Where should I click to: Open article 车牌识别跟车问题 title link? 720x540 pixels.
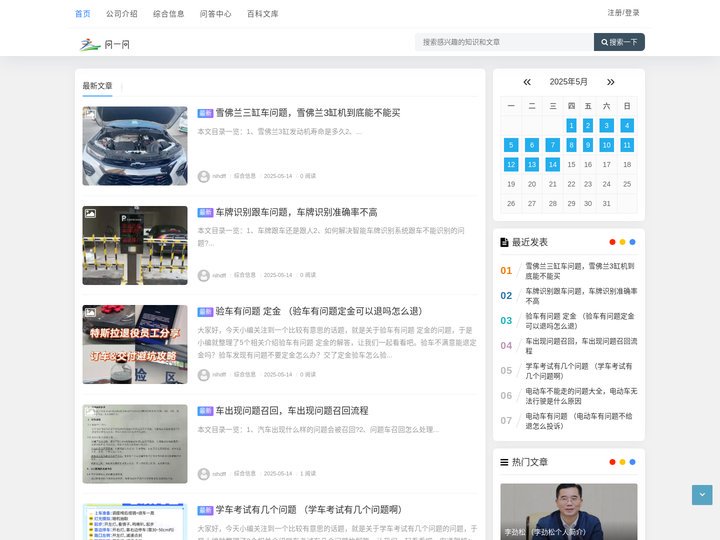pyautogui.click(x=297, y=212)
